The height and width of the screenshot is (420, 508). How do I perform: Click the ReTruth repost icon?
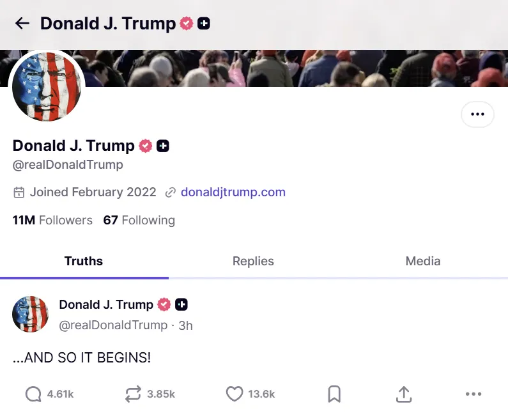[133, 394]
